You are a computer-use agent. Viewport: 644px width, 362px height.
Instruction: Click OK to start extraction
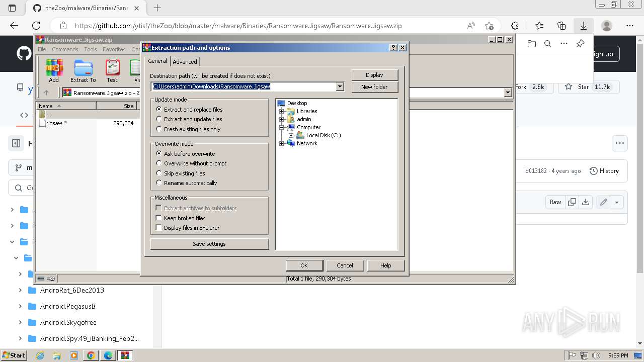(304, 265)
